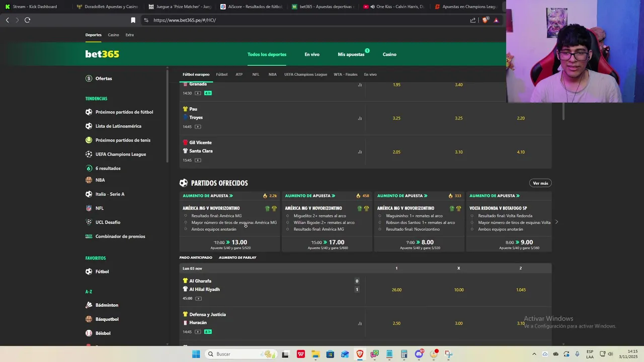The image size is (644, 362).
Task: Show hidden system tray icons chevron
Action: (x=534, y=354)
